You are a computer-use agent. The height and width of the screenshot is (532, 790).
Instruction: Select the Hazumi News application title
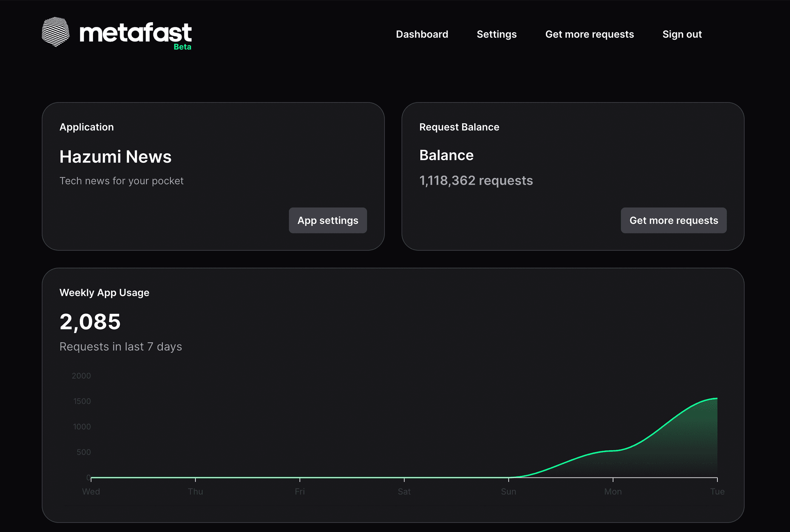click(x=115, y=157)
